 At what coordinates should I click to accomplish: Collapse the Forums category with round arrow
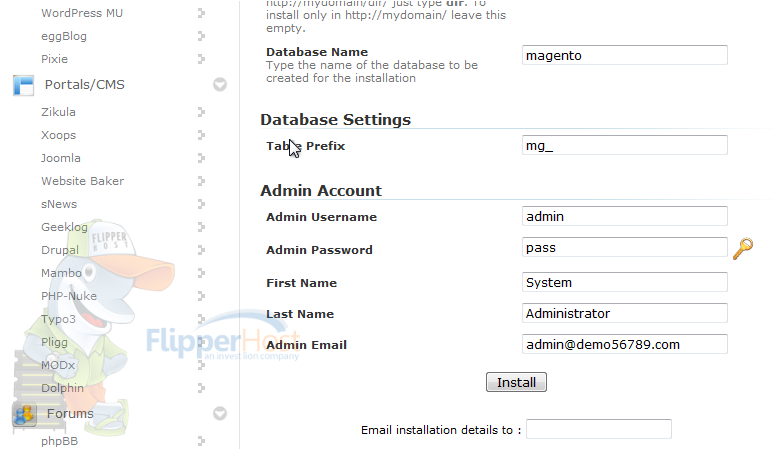[220, 413]
